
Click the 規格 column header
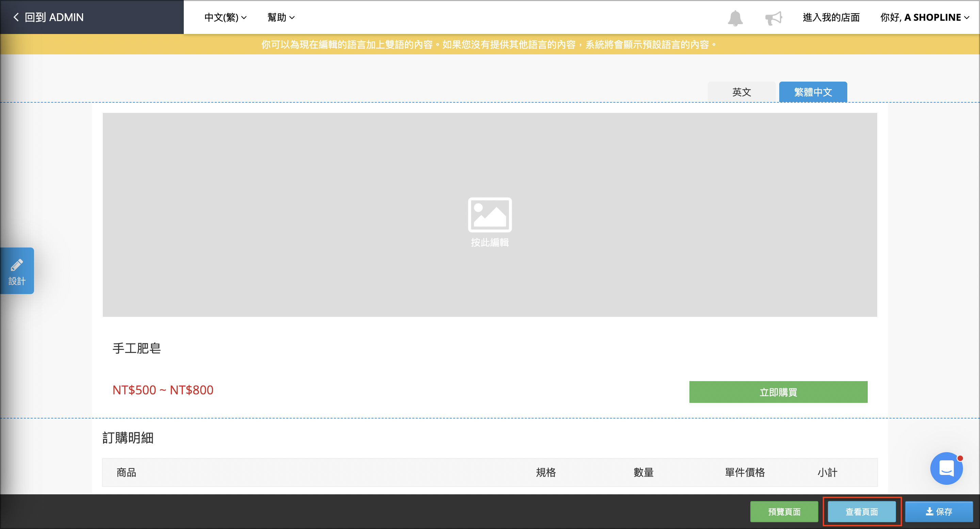pyautogui.click(x=546, y=472)
